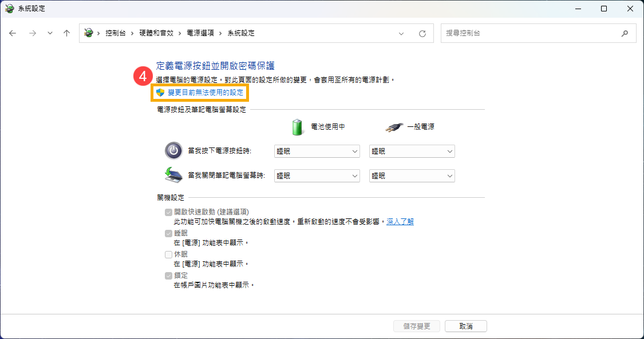
Task: Click the laptop lid close icon
Action: pyautogui.click(x=173, y=176)
